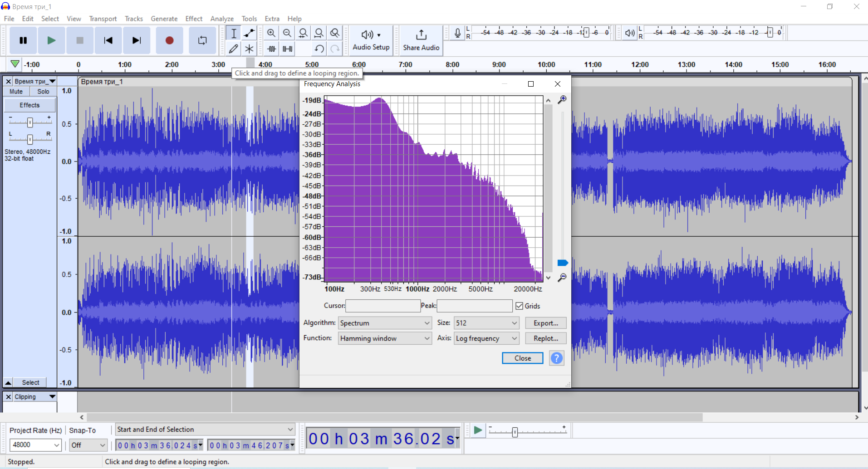Select the Multi-tool (asterisk)

(x=249, y=49)
